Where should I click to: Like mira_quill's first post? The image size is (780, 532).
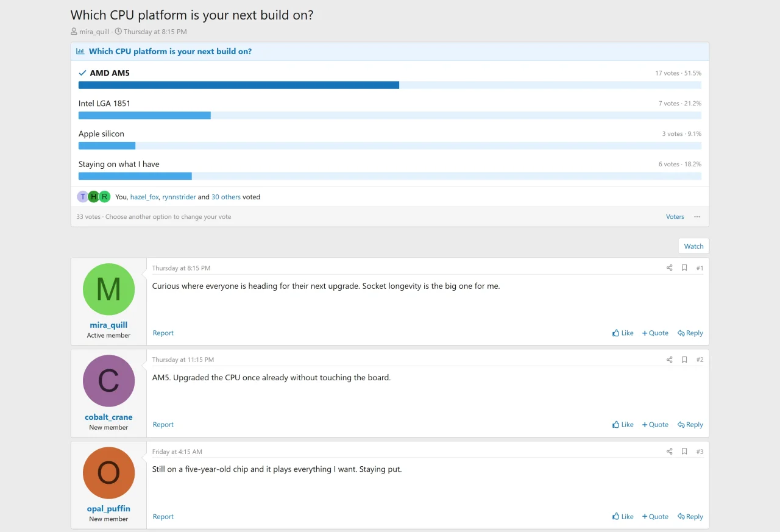(x=623, y=333)
